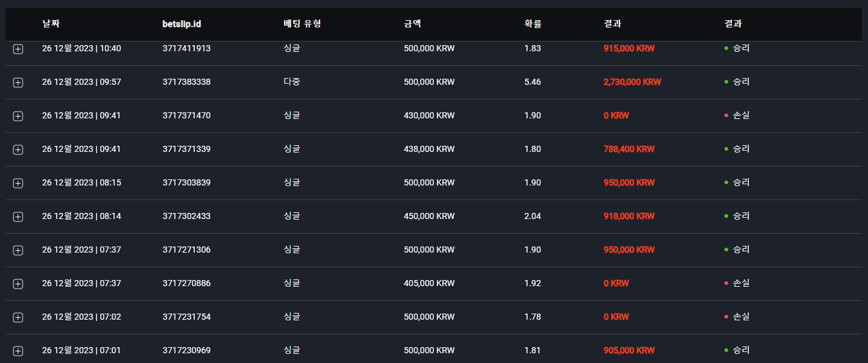Image resolution: width=868 pixels, height=363 pixels.
Task: Click plus icon for betslip 3717230969
Action: click(18, 351)
